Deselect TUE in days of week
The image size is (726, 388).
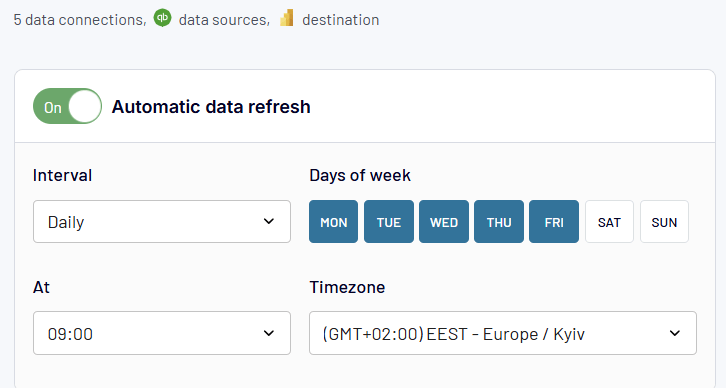388,222
